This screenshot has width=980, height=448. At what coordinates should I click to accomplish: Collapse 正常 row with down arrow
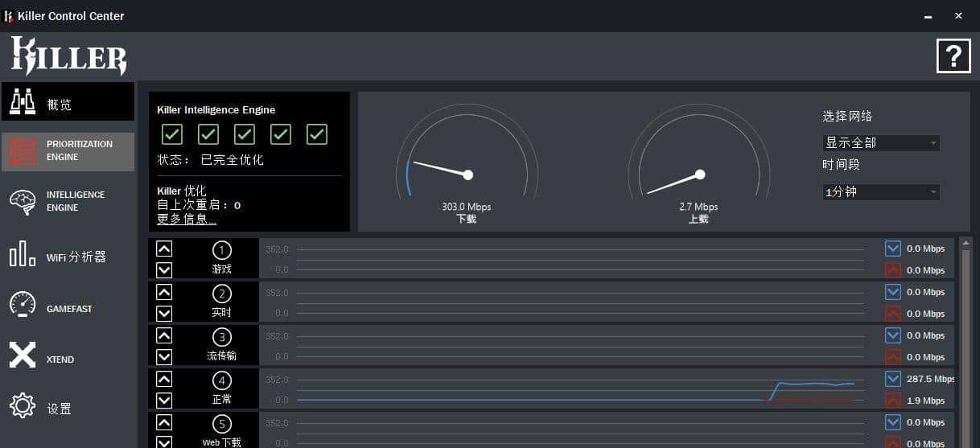[164, 401]
